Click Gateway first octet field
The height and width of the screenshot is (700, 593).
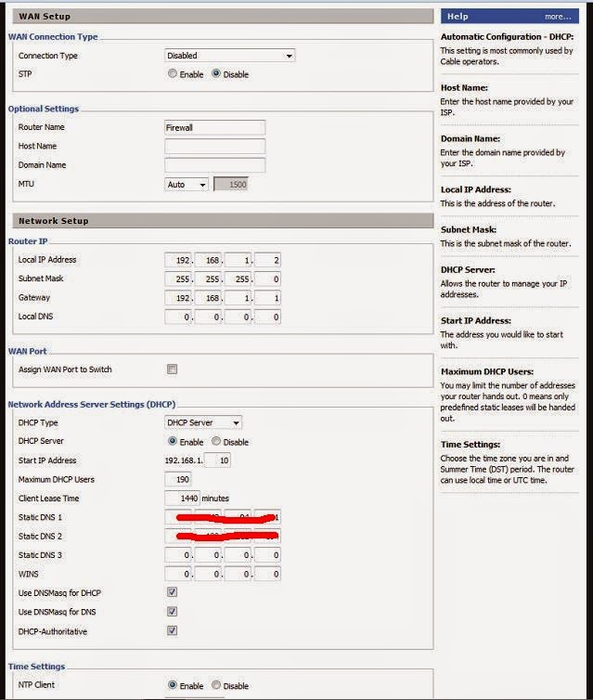(178, 298)
